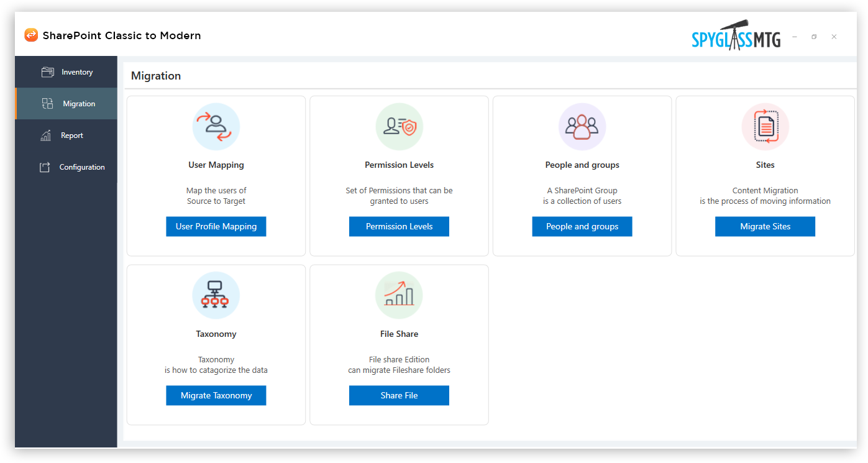Click the Taxonomy hierarchy icon
The width and height of the screenshot is (868, 463).
pyautogui.click(x=216, y=296)
